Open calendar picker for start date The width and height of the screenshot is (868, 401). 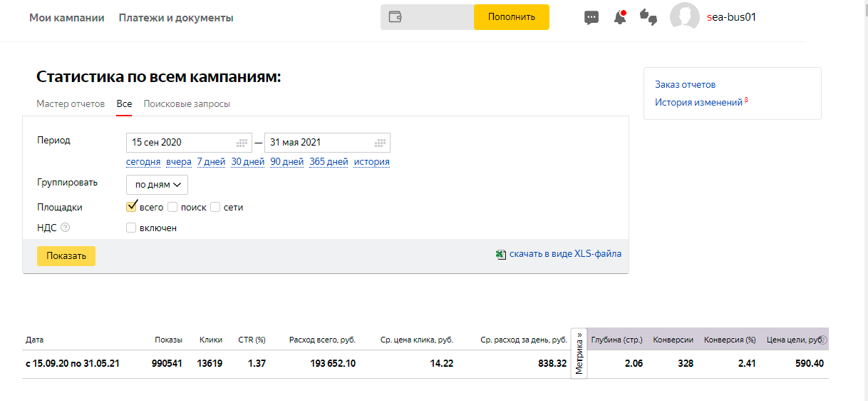(242, 143)
